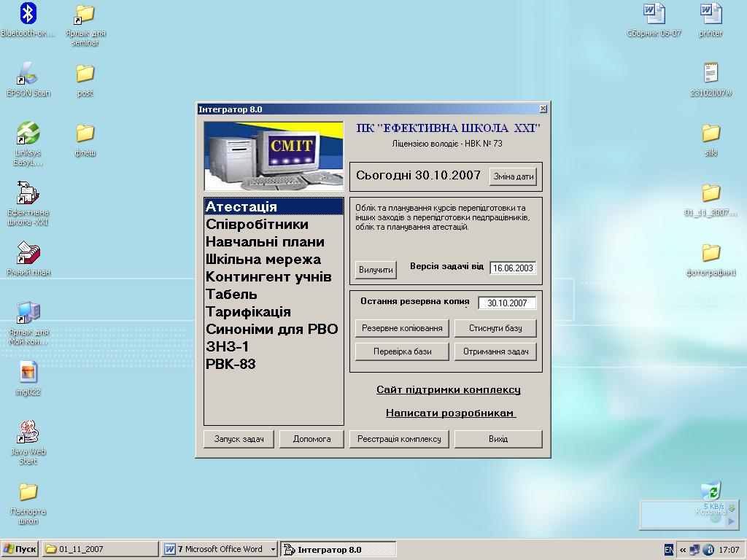Open the Bluetooth desktop icon
The height and width of the screenshot is (560, 747).
pos(28,14)
